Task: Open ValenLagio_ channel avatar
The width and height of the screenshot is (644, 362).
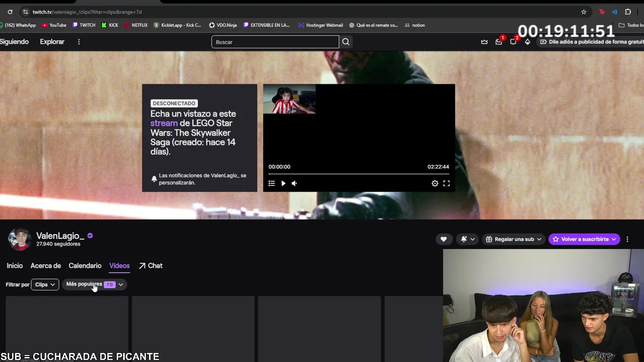Action: tap(20, 239)
